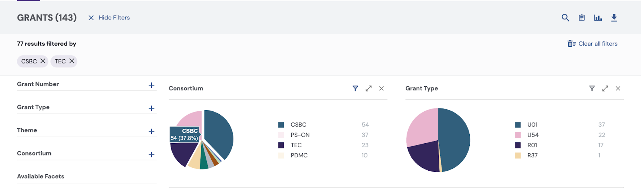Select PS-ON in the Consortium legend
Viewport: 644px width, 188px height.
[x=300, y=135]
